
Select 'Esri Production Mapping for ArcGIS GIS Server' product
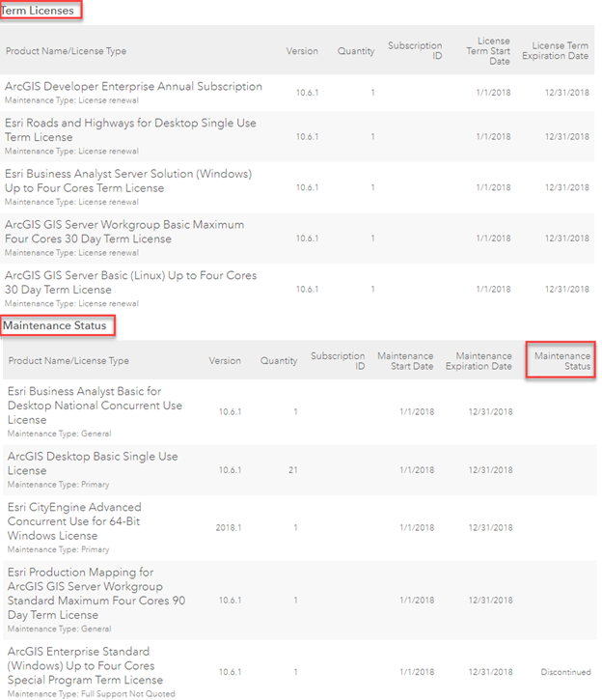click(x=96, y=593)
